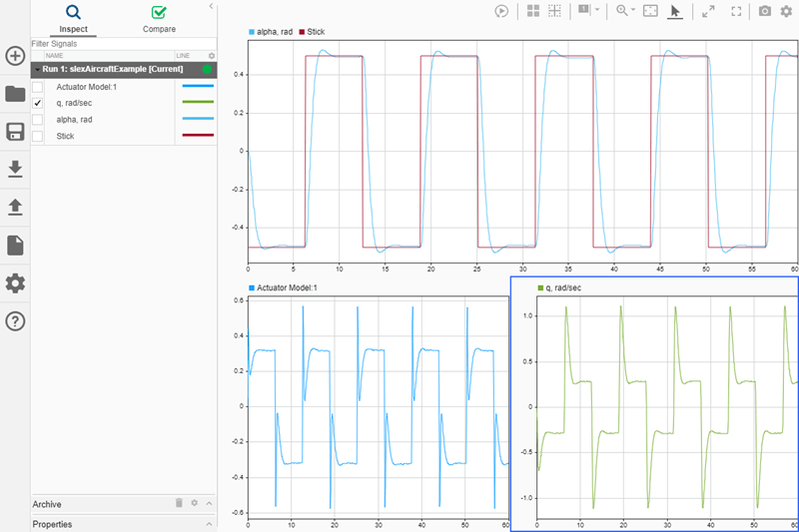799x532 pixels.
Task: Click the add new plus button
Action: pos(15,56)
